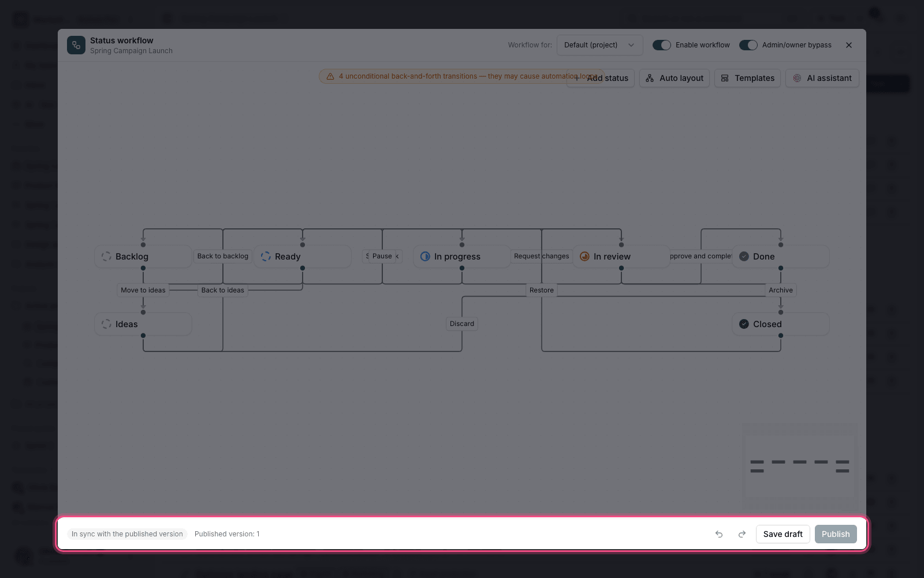
Task: Click the Done status checkmark icon
Action: click(744, 257)
